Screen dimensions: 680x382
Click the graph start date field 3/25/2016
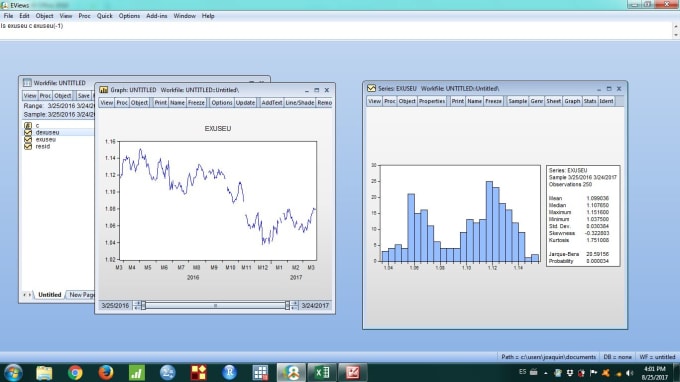coord(115,306)
